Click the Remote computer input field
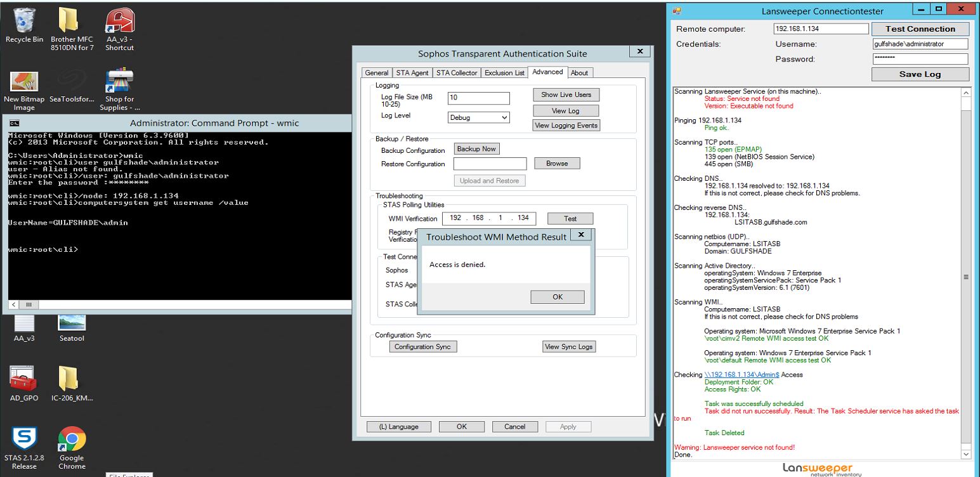Image resolution: width=980 pixels, height=477 pixels. 821,29
